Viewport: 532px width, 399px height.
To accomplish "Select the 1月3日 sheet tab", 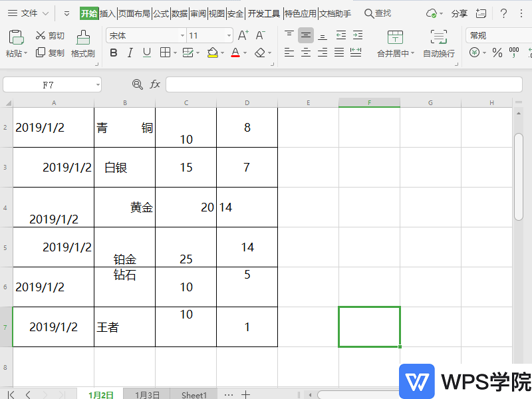I will tap(146, 394).
